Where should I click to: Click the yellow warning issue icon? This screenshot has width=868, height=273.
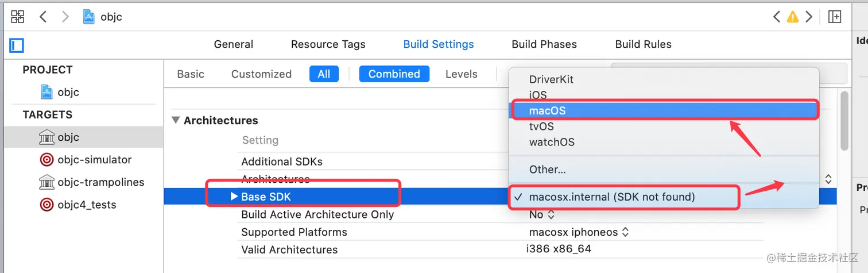793,17
